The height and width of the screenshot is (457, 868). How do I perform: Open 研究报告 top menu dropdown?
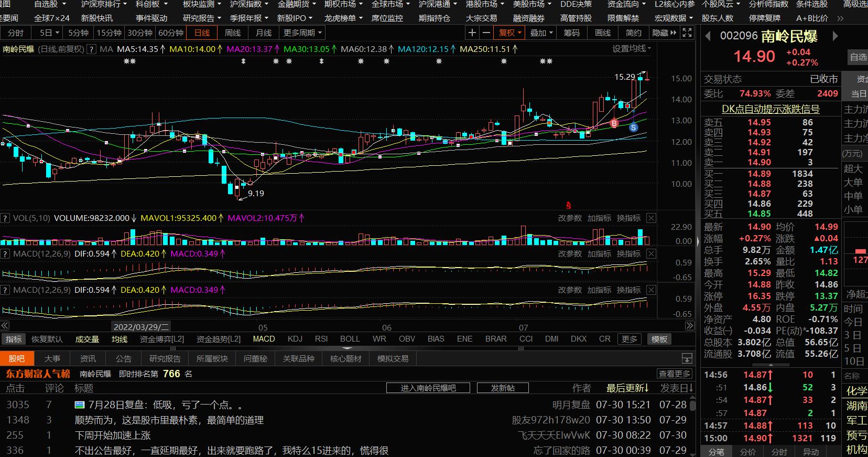coord(202,18)
